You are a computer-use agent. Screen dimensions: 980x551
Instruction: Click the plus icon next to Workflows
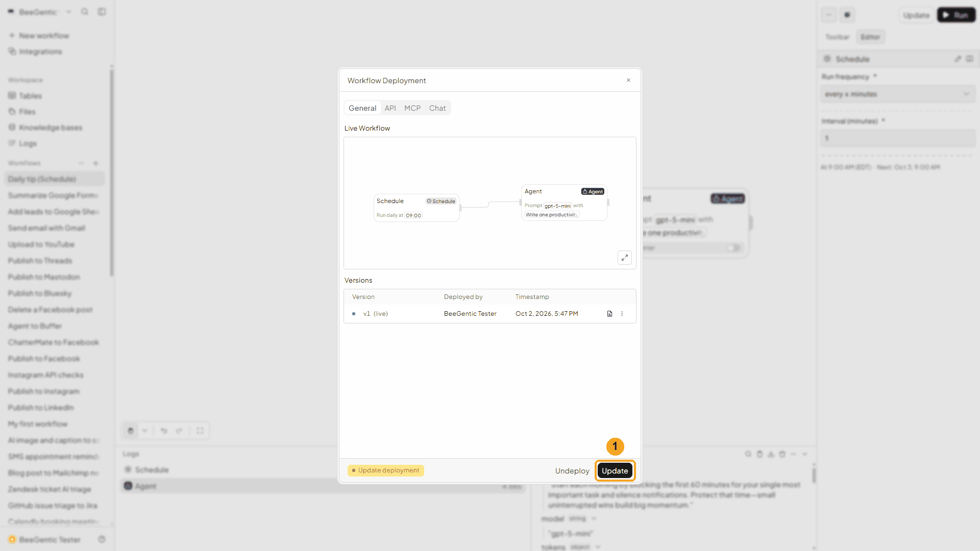[95, 163]
